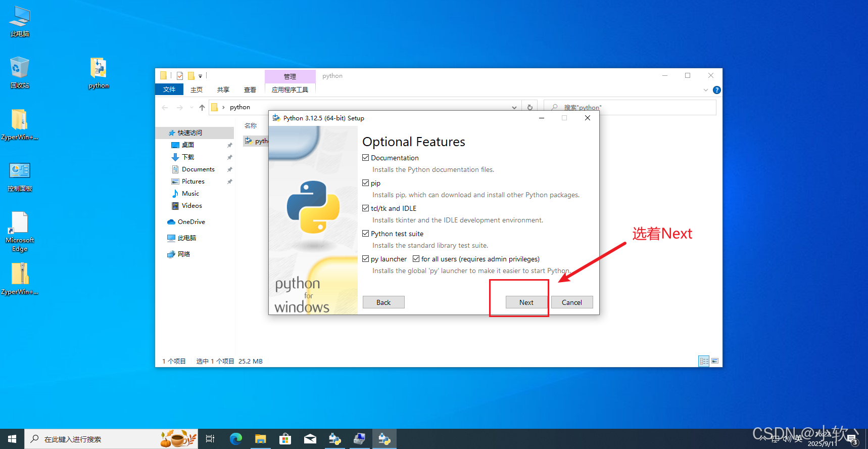This screenshot has height=449, width=868.
Task: Click the Back button in setup
Action: (x=383, y=302)
